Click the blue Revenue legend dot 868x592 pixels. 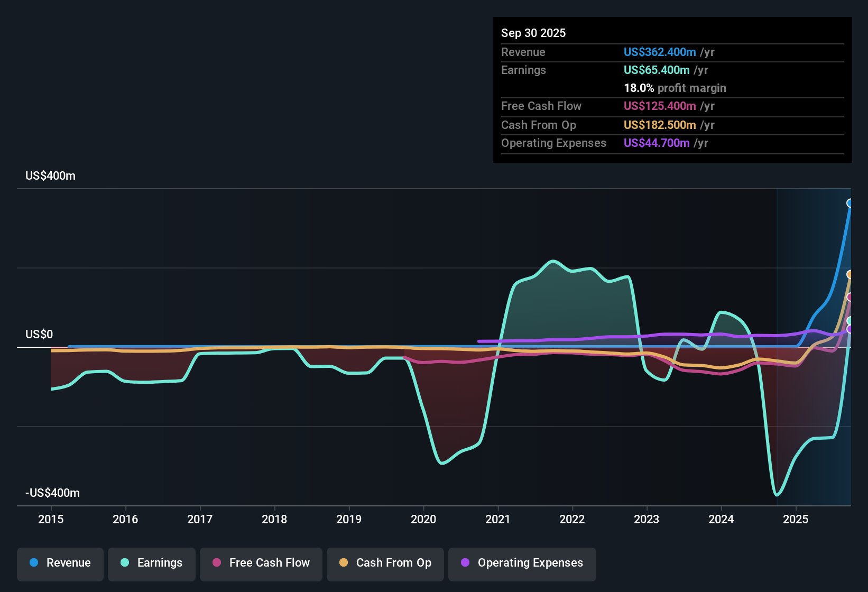point(34,563)
